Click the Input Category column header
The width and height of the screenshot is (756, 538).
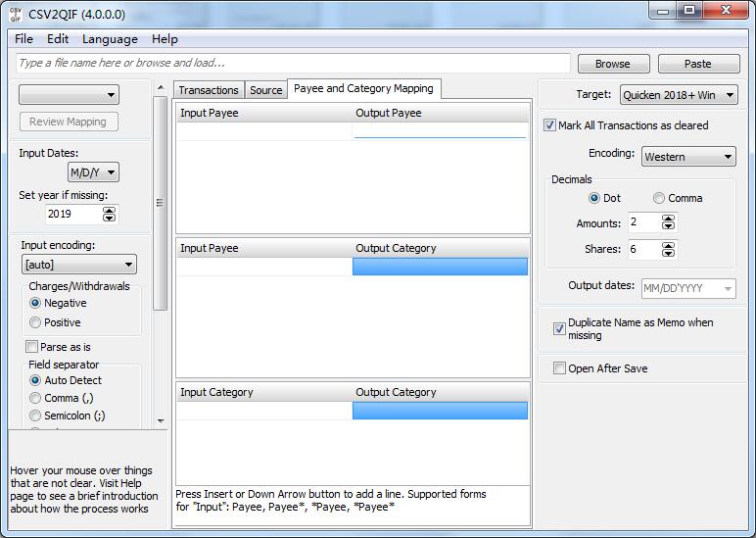click(264, 392)
